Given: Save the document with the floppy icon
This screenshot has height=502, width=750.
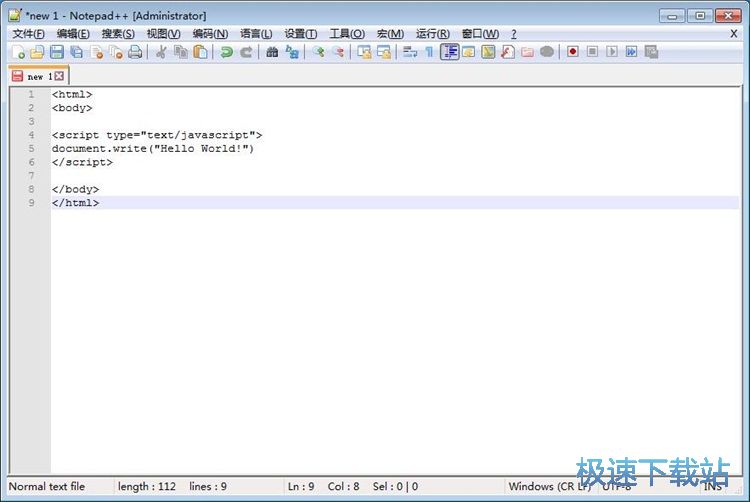Looking at the screenshot, I should coord(57,52).
